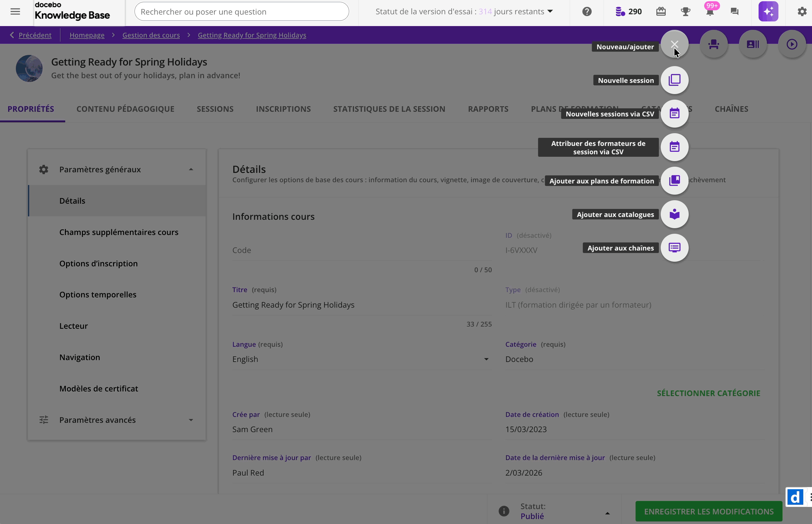Click Nouvelles sessions via CSV icon
The image size is (812, 524).
[x=674, y=114]
